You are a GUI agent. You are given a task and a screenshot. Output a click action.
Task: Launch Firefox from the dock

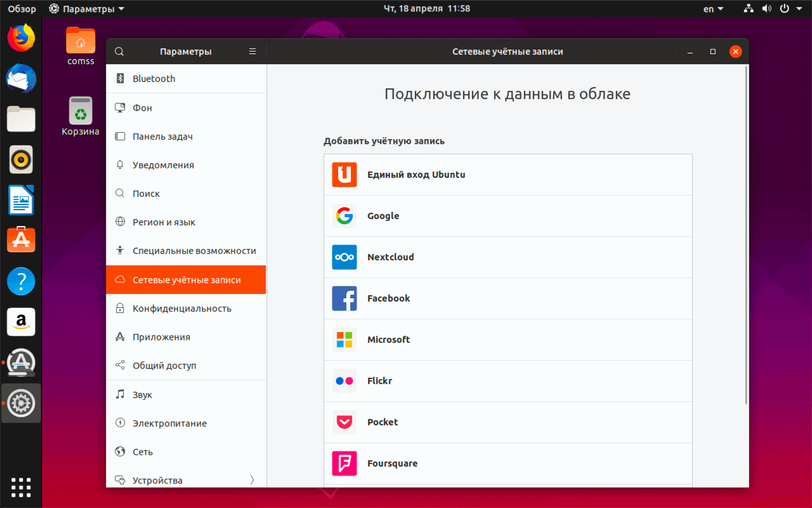(21, 38)
